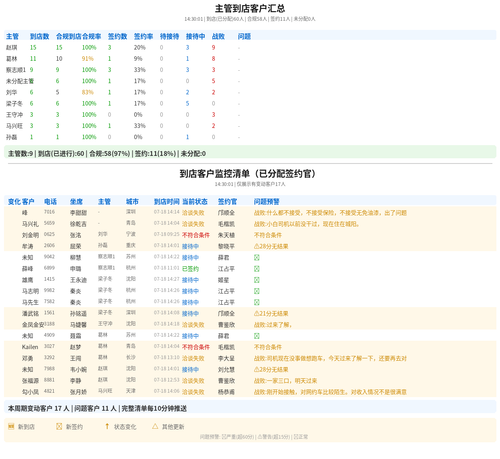Image resolution: width=500 pixels, height=459 pixels.
Task: Click the 坐席 column header
Action: point(76,201)
